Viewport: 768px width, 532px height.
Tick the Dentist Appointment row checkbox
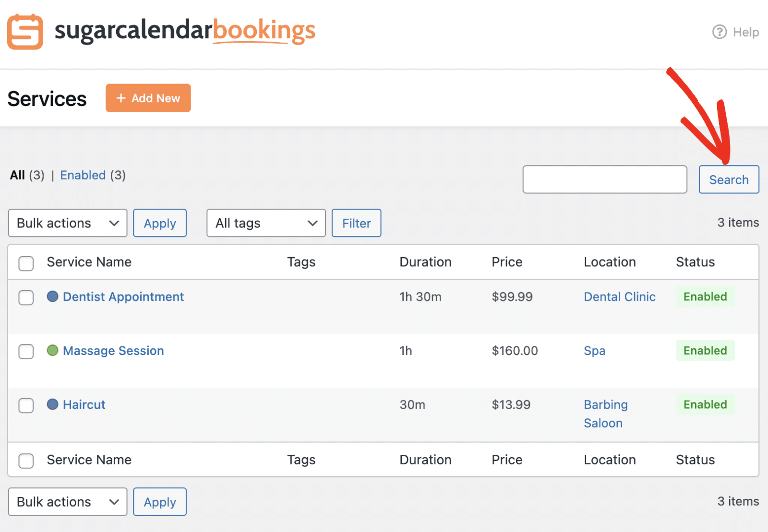(x=26, y=297)
